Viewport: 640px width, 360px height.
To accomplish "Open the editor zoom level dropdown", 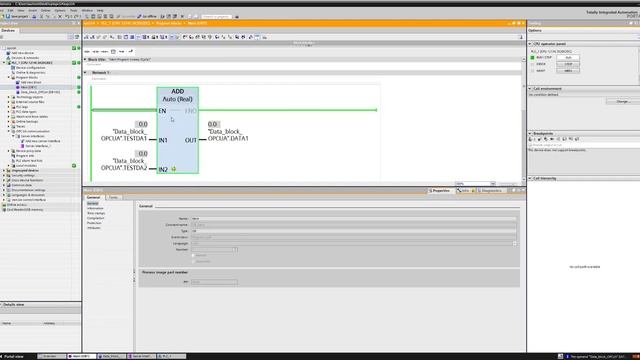I will pyautogui.click(x=493, y=184).
